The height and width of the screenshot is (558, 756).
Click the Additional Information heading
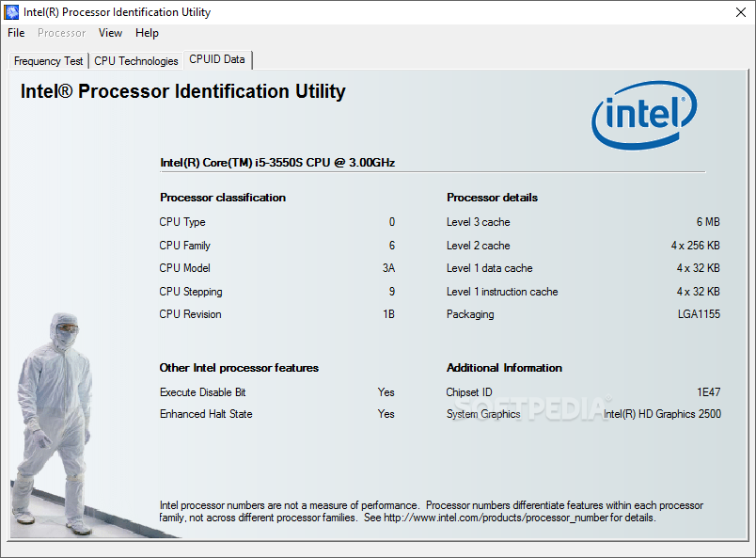[x=504, y=368]
